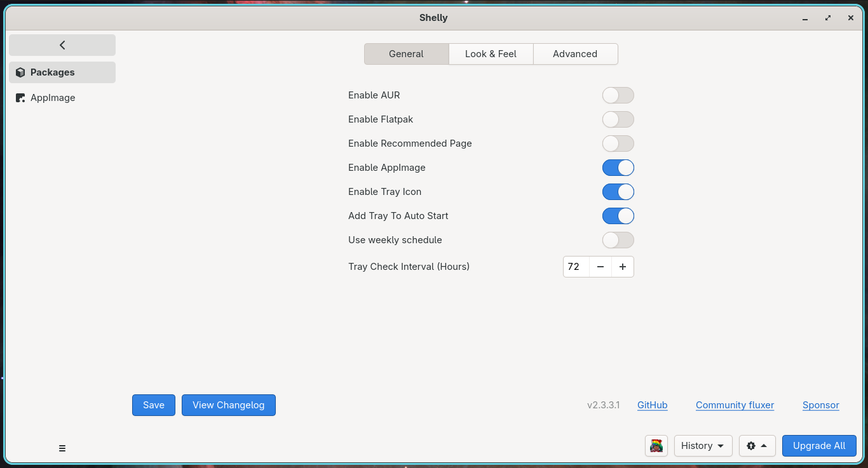Open the GitHub link
Viewport: 868px width, 468px height.
click(x=653, y=405)
